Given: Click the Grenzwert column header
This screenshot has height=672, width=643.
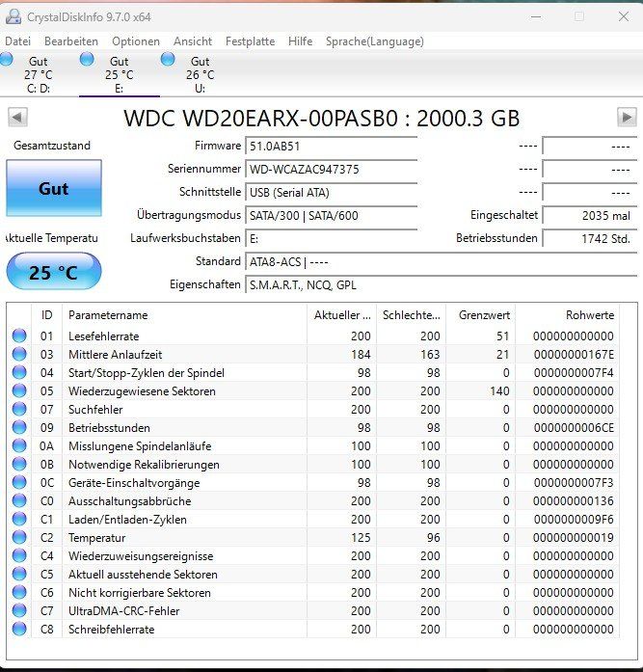Looking at the screenshot, I should (x=481, y=315).
